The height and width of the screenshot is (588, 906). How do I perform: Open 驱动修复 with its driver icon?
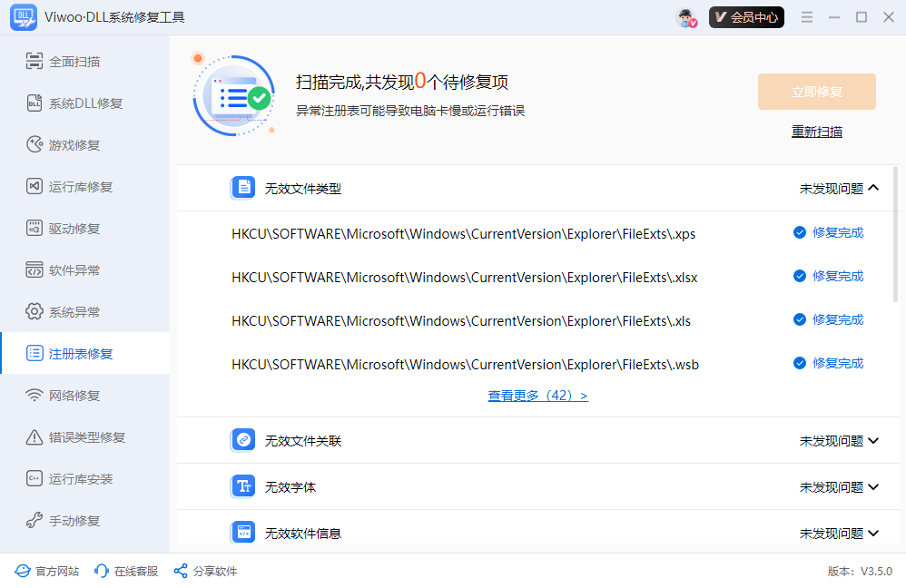33,228
